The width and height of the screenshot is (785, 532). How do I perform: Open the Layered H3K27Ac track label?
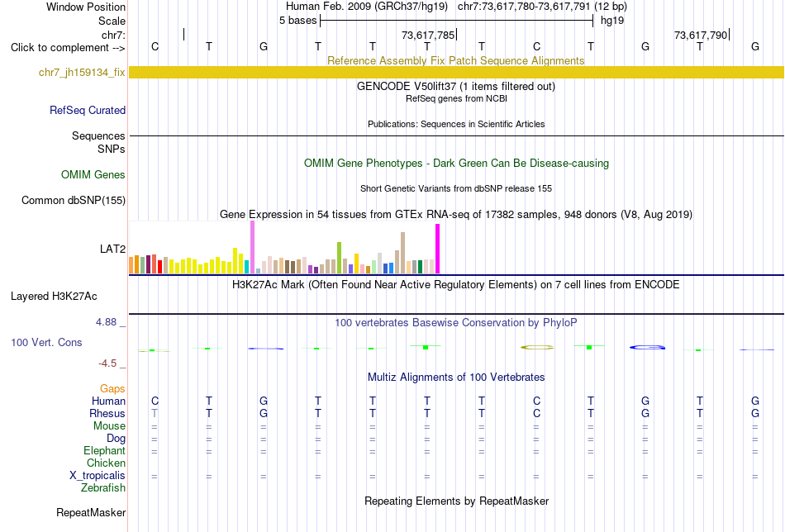54,297
